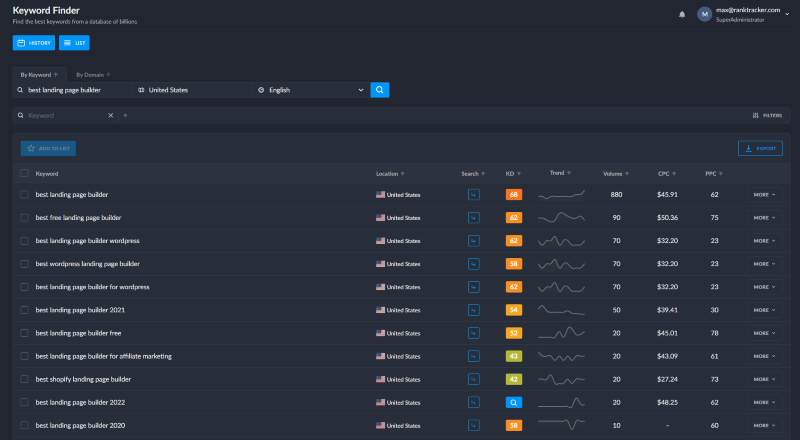Screen dimensions: 800x440
Task: Open the English language dropdown
Action: pyautogui.click(x=311, y=90)
